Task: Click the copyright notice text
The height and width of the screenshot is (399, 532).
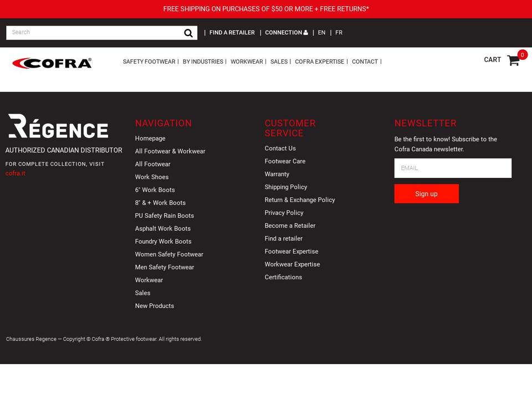Action: (104, 339)
